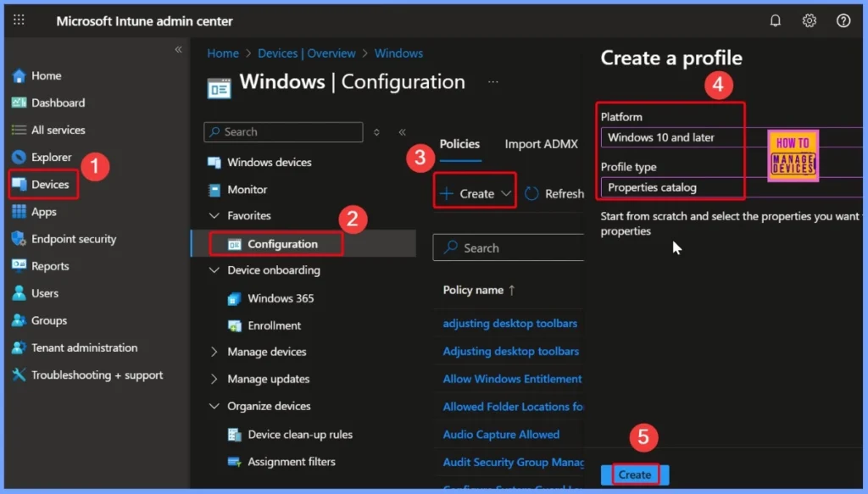This screenshot has width=868, height=494.
Task: Click the Windows Configuration page title icon
Action: tap(220, 88)
